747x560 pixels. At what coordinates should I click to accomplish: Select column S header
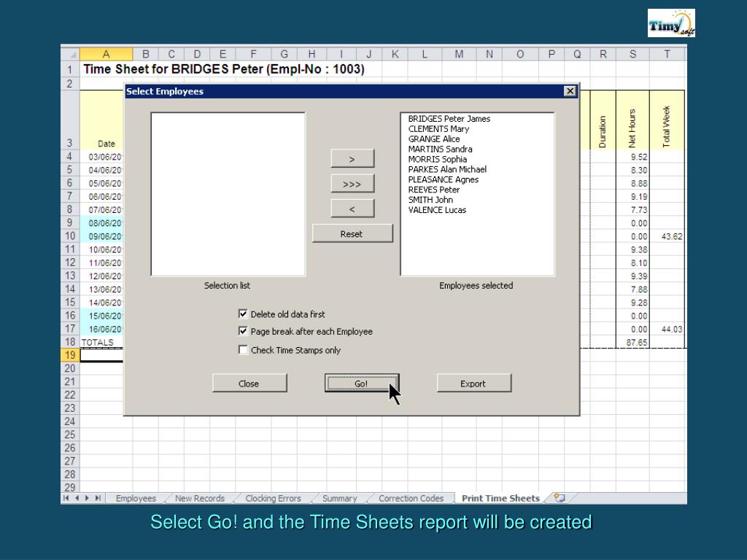632,54
